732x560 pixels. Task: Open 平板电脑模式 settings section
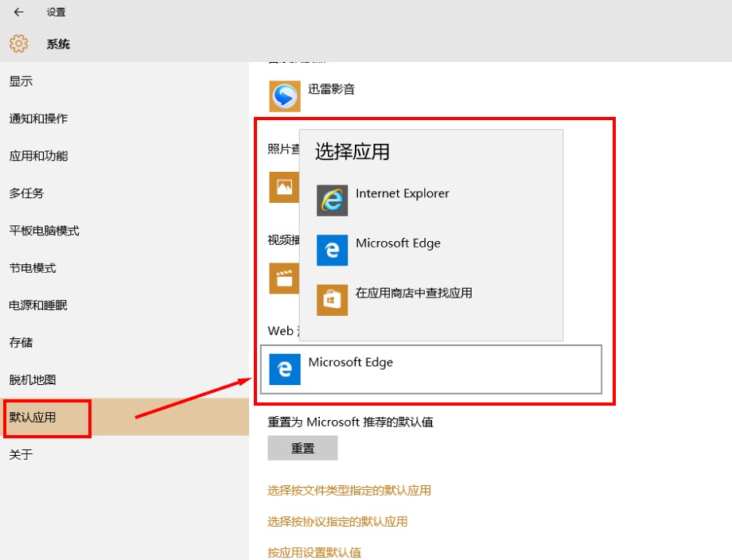point(124,231)
